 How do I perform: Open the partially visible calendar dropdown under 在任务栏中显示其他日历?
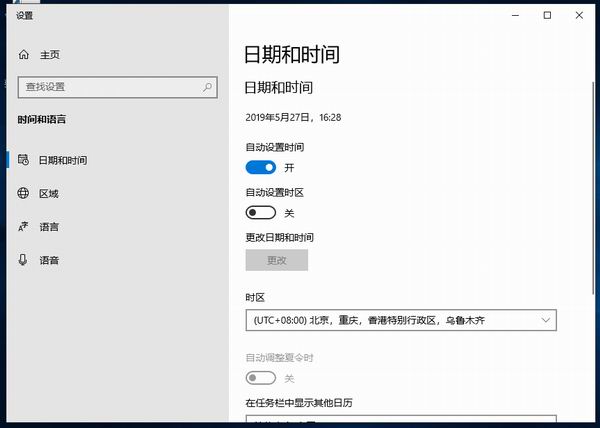pyautogui.click(x=401, y=419)
